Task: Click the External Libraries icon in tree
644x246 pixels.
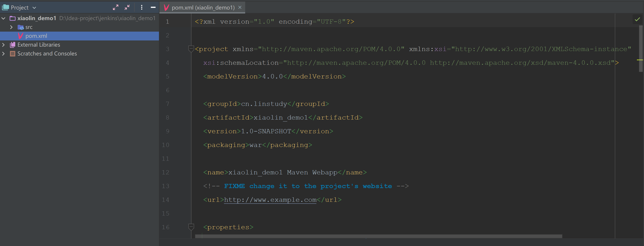Action: coord(13,45)
